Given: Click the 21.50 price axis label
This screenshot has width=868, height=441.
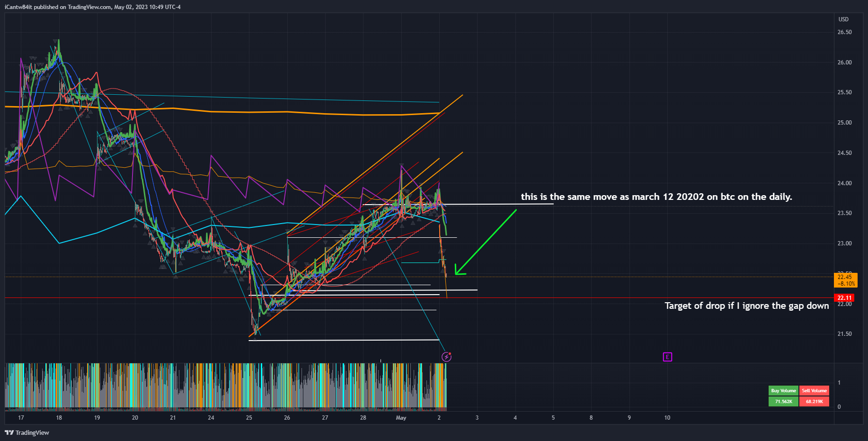Looking at the screenshot, I should [x=844, y=334].
